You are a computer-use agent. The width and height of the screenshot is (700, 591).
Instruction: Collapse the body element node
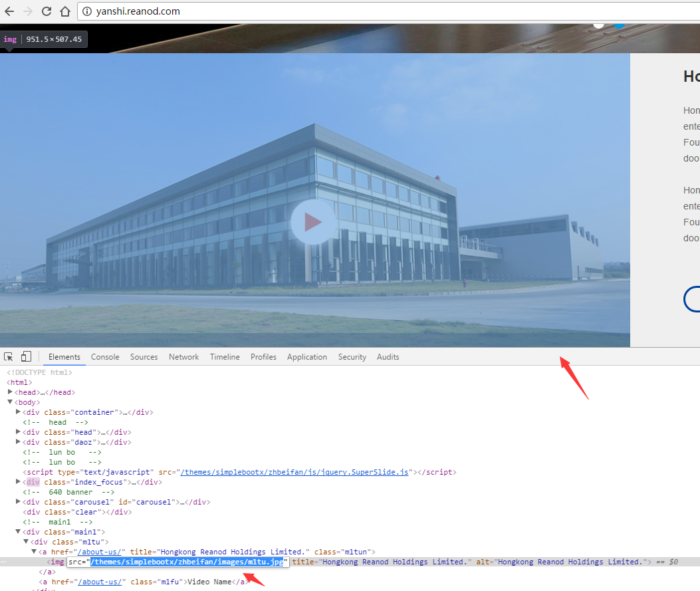pyautogui.click(x=10, y=402)
